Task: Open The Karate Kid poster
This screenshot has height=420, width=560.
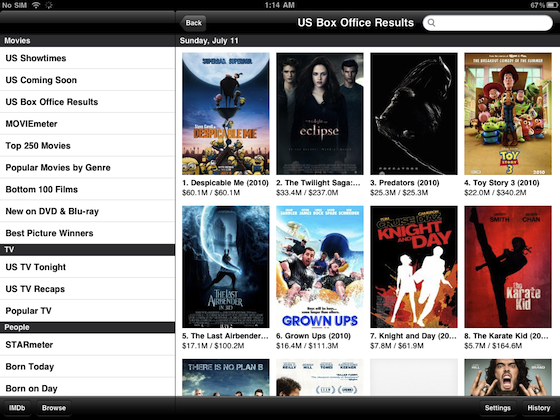Action: tap(508, 267)
